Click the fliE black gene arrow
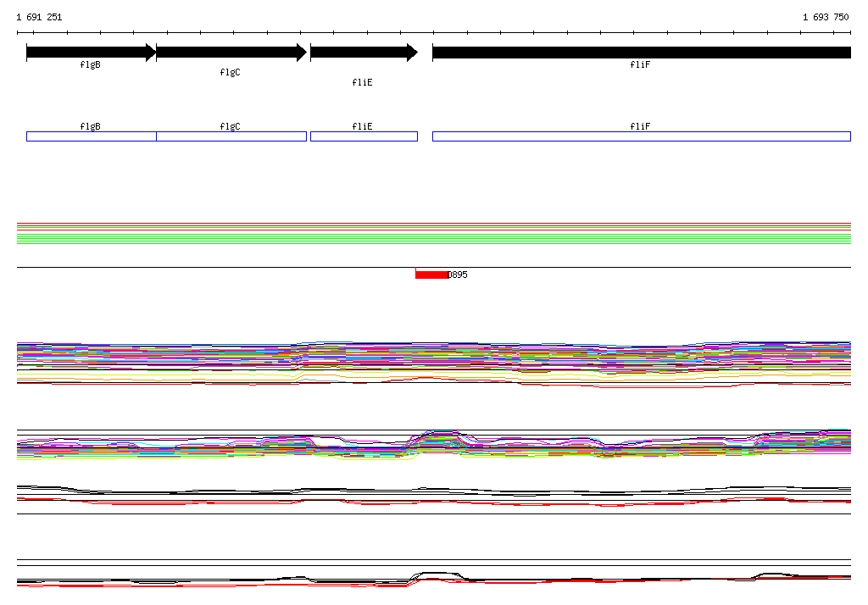This screenshot has width=868, height=605. [x=364, y=53]
